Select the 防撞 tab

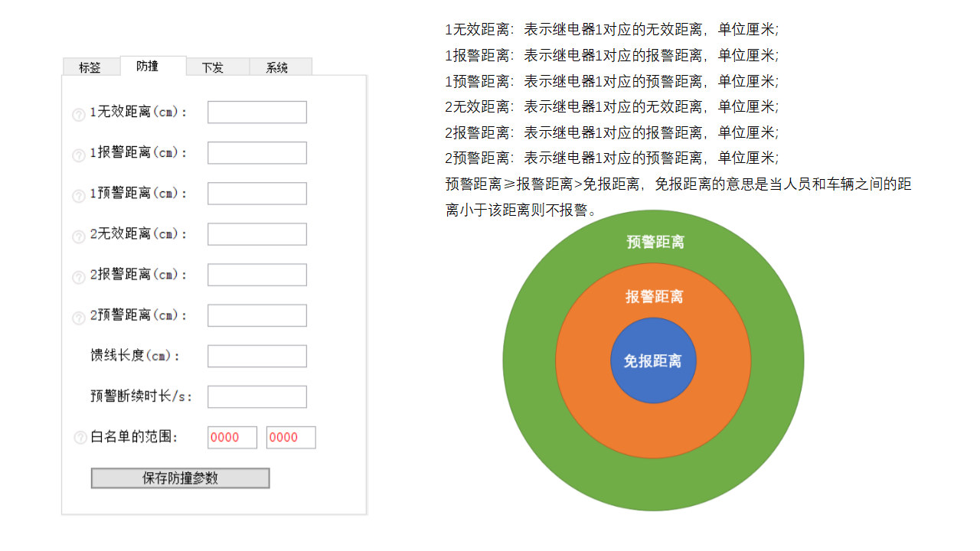pyautogui.click(x=153, y=66)
